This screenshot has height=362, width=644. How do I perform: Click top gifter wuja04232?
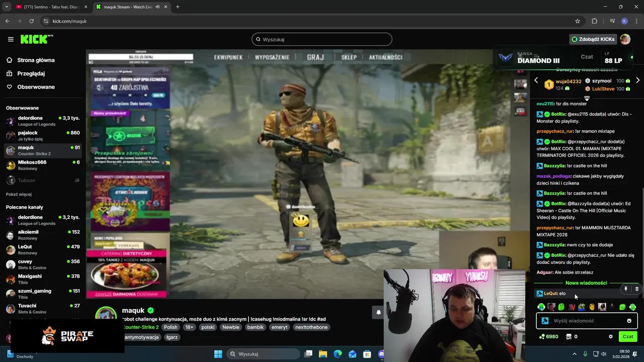click(x=568, y=81)
